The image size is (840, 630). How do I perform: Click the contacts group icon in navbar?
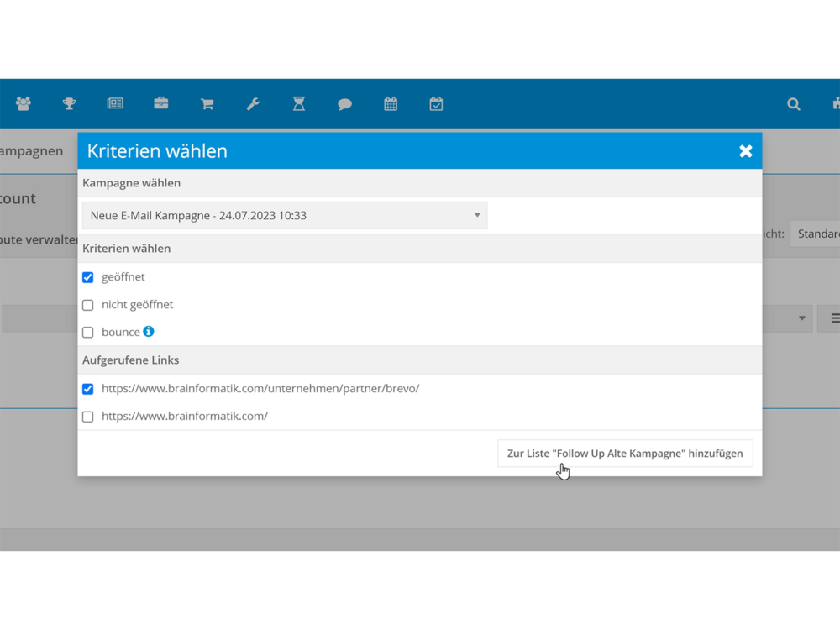[24, 104]
